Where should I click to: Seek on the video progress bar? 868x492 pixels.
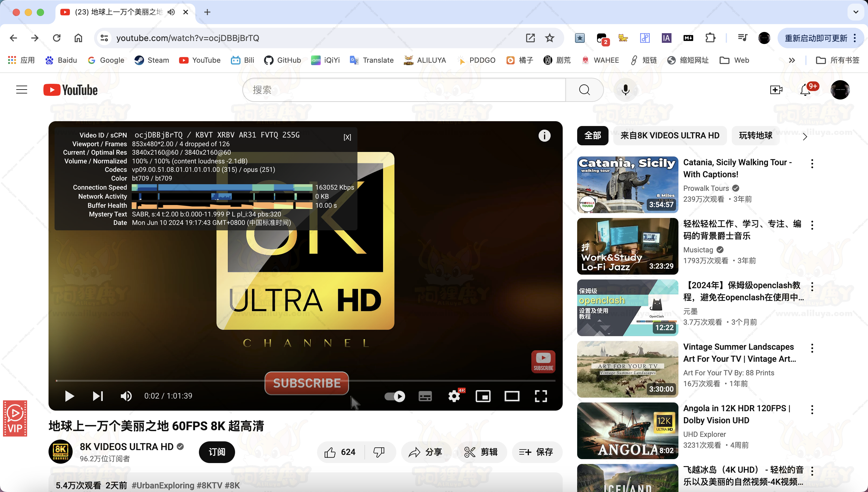click(x=305, y=381)
